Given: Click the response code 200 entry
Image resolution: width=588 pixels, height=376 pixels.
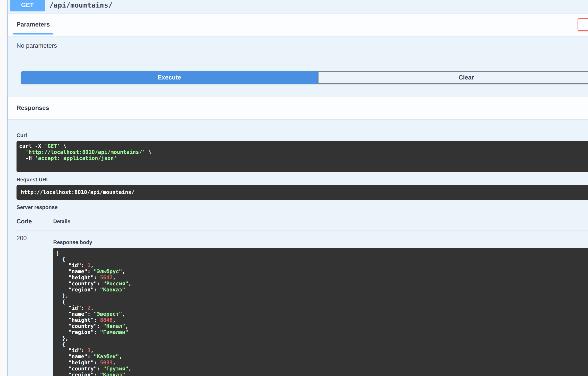Looking at the screenshot, I should coord(22,238).
